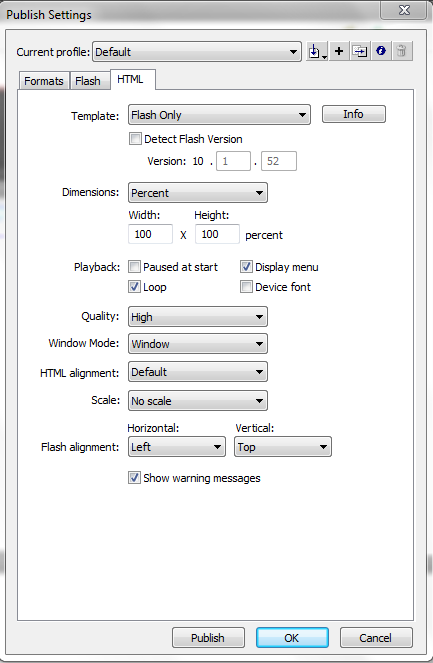433x663 pixels.
Task: Uncheck the Loop playback option
Action: [134, 287]
